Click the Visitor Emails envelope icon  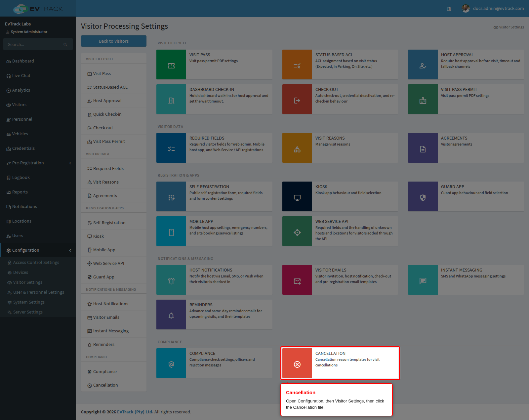point(297,280)
